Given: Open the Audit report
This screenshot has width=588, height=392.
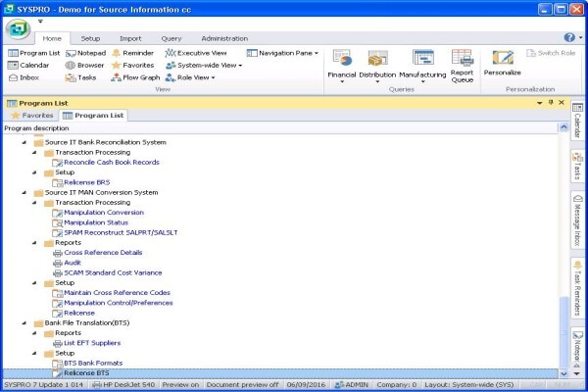Looking at the screenshot, I should [73, 263].
